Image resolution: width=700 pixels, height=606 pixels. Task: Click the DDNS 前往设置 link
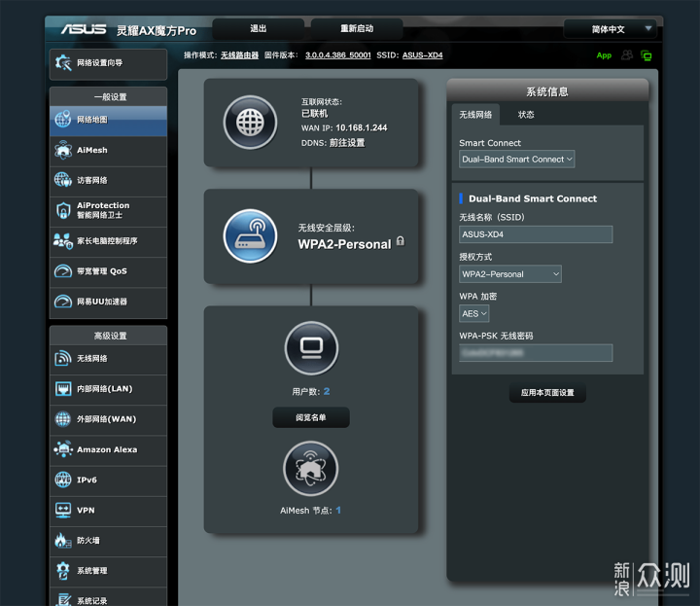point(347,143)
